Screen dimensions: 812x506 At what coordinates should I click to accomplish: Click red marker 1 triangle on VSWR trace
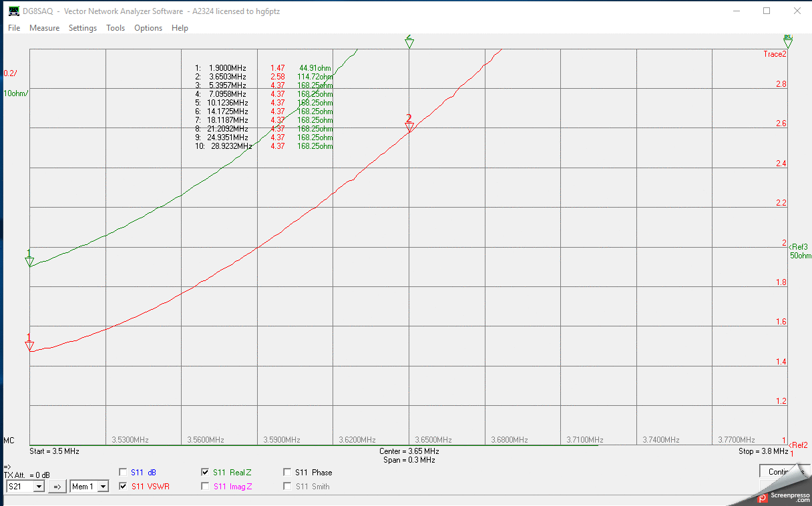pyautogui.click(x=29, y=345)
